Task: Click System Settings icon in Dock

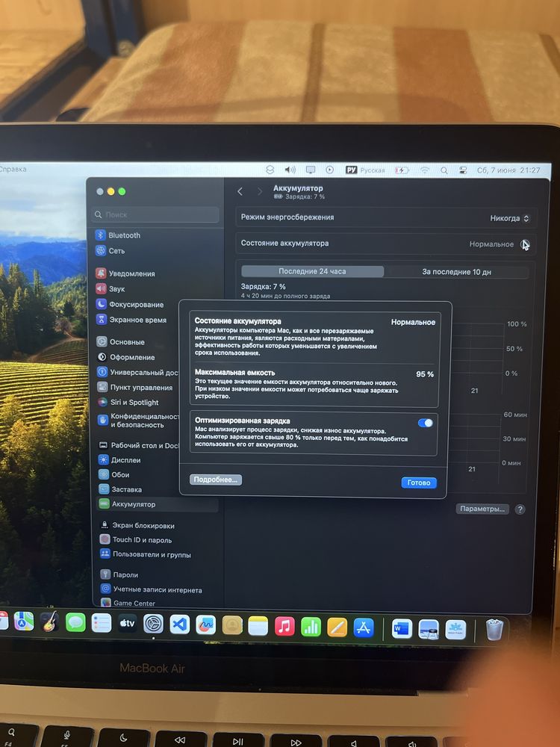Action: coord(153,624)
